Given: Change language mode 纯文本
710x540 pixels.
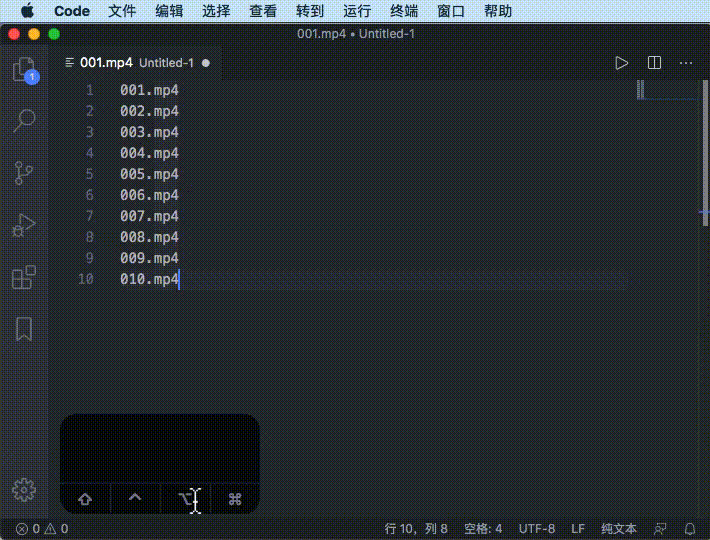Looking at the screenshot, I should click(x=619, y=529).
